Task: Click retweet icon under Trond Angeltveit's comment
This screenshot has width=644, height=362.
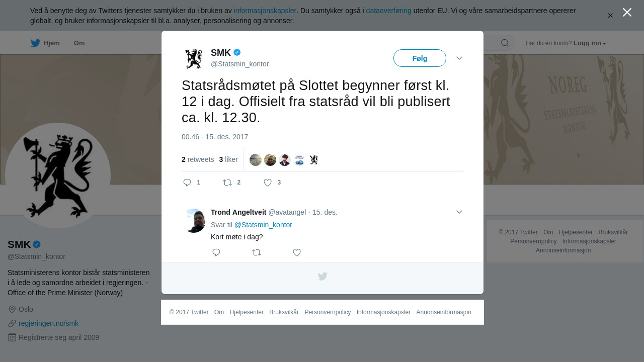Action: pos(257,252)
